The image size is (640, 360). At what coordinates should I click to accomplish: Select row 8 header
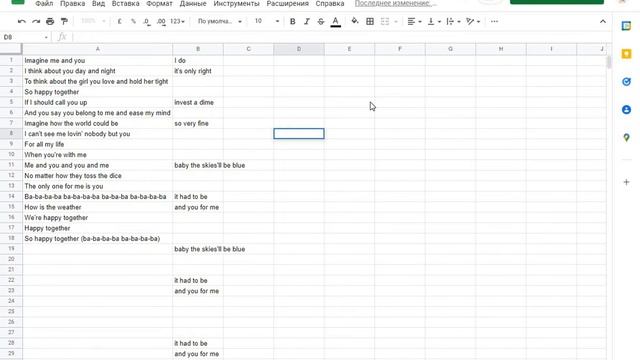pos(11,133)
